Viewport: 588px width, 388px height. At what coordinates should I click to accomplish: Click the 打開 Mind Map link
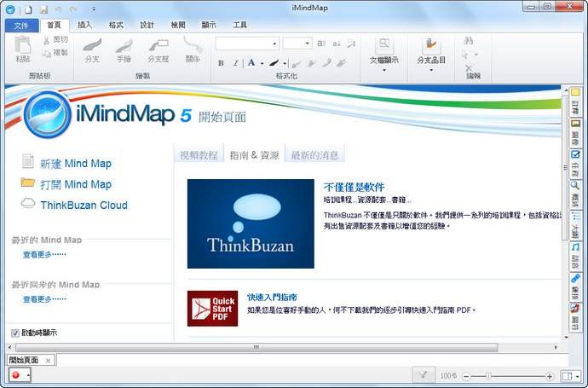pos(76,184)
